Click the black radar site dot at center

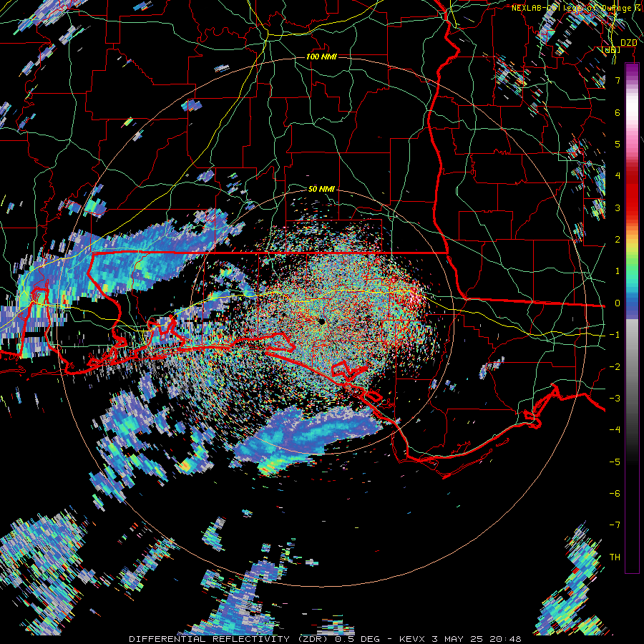click(x=321, y=321)
